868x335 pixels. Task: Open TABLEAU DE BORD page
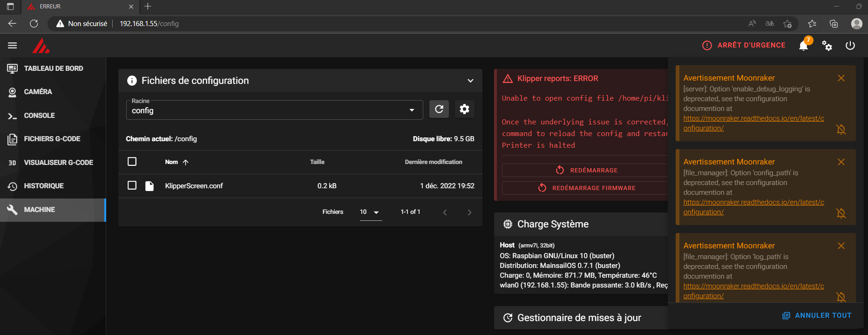pos(53,68)
